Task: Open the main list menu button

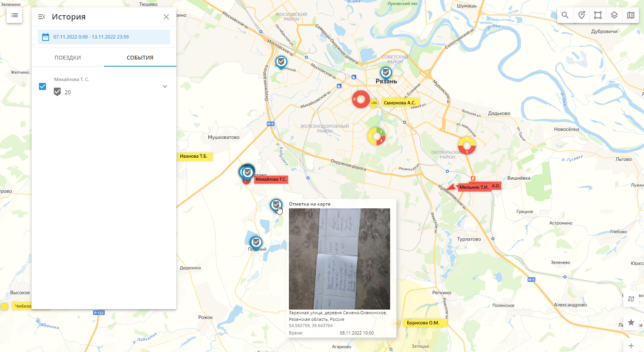Action: pos(14,15)
